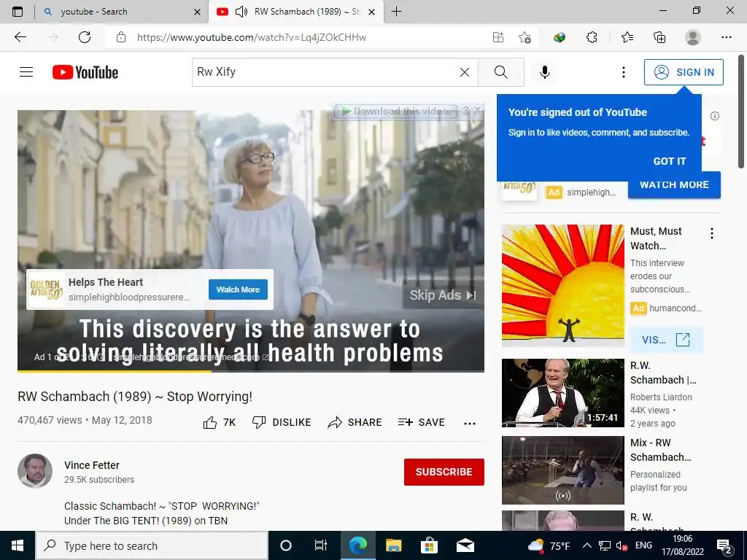Open more actions ellipsis under the video

click(470, 424)
